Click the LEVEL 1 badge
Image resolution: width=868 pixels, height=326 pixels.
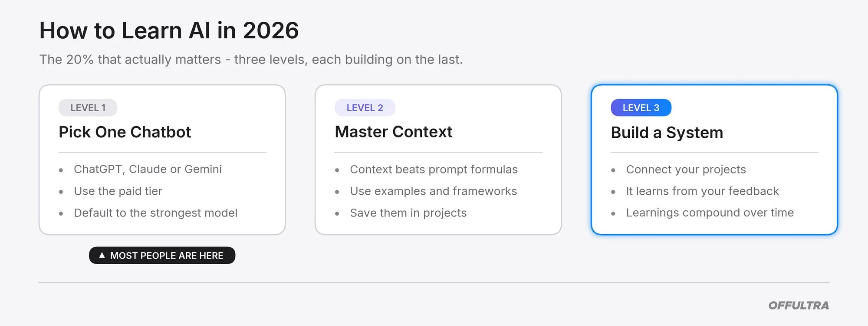88,108
